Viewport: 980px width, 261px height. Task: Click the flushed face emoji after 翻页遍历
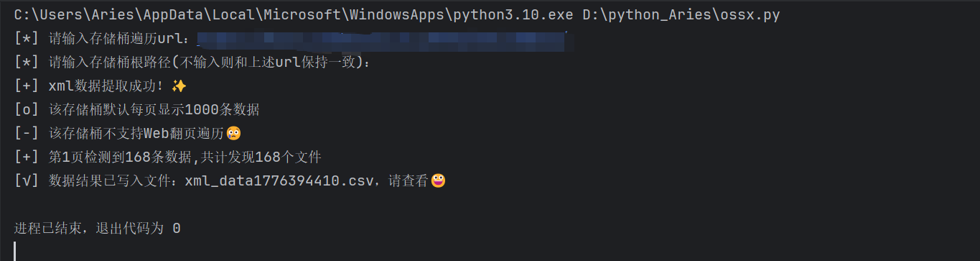point(233,133)
